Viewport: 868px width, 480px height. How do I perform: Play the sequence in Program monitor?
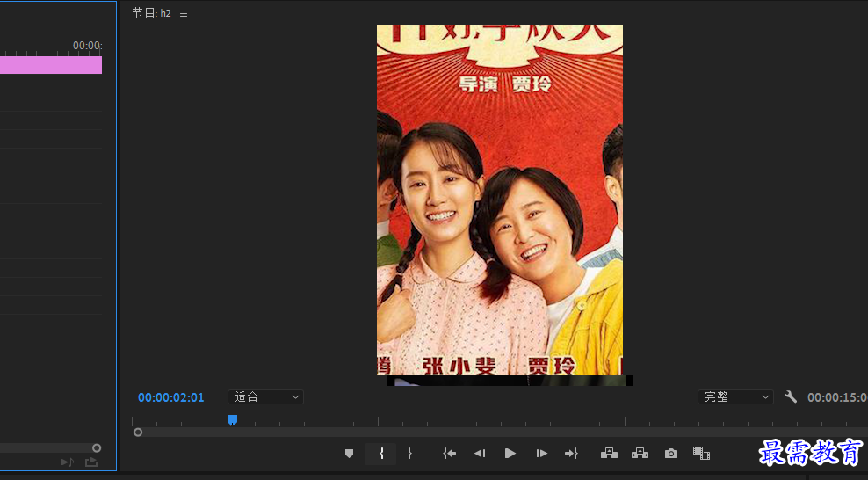(510, 454)
